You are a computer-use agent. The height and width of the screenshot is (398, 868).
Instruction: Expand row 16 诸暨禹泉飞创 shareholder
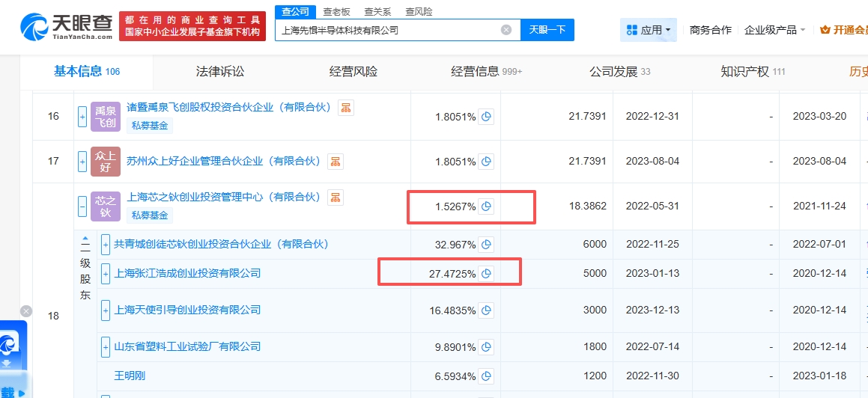82,117
